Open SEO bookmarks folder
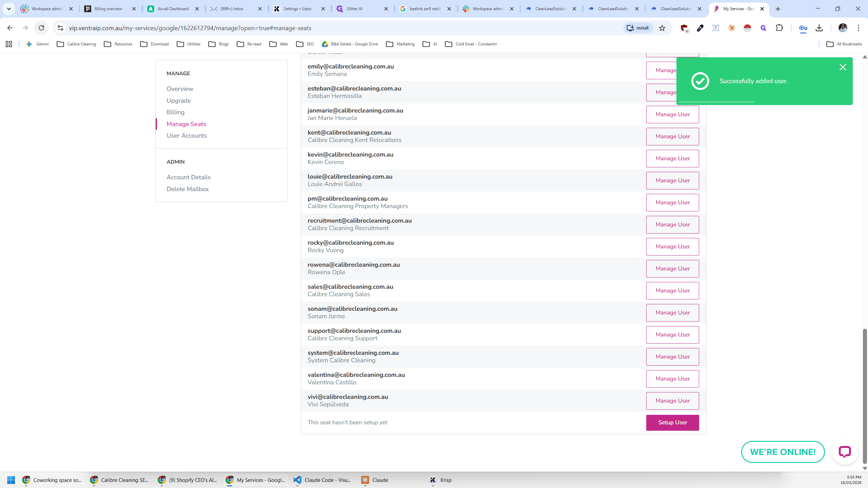This screenshot has width=868, height=488. point(305,44)
